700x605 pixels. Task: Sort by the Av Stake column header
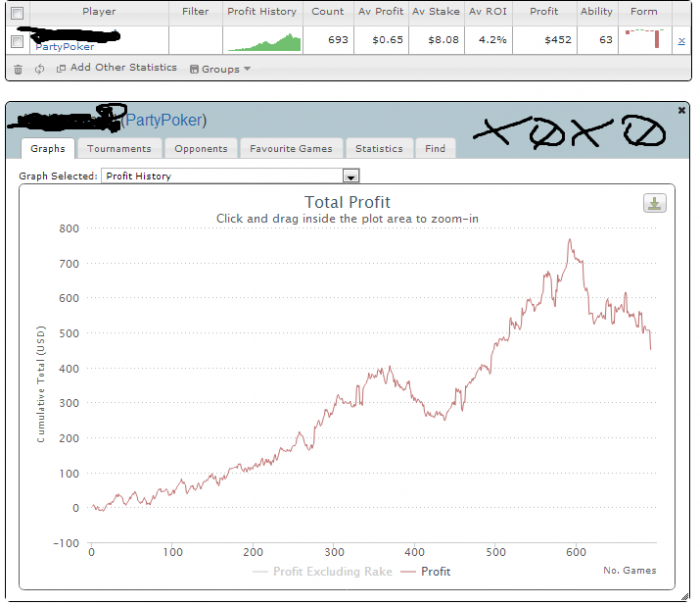tap(436, 12)
